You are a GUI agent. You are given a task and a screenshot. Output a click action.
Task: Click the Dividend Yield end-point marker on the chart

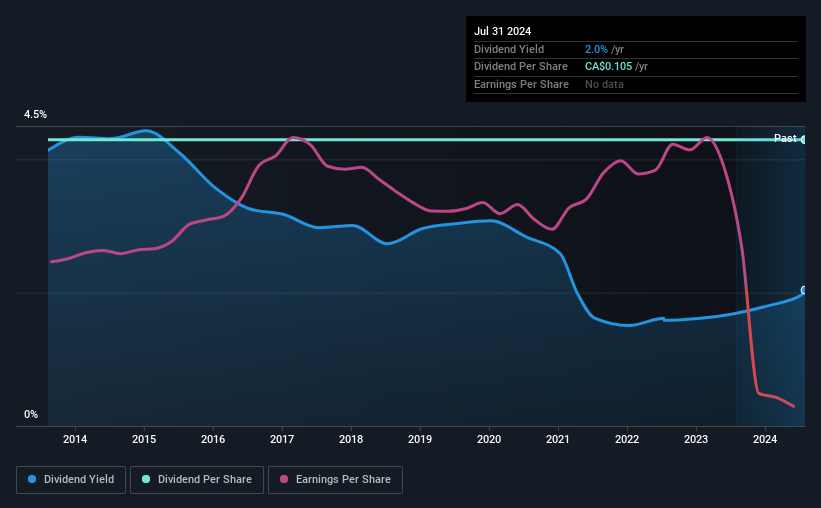(x=804, y=290)
